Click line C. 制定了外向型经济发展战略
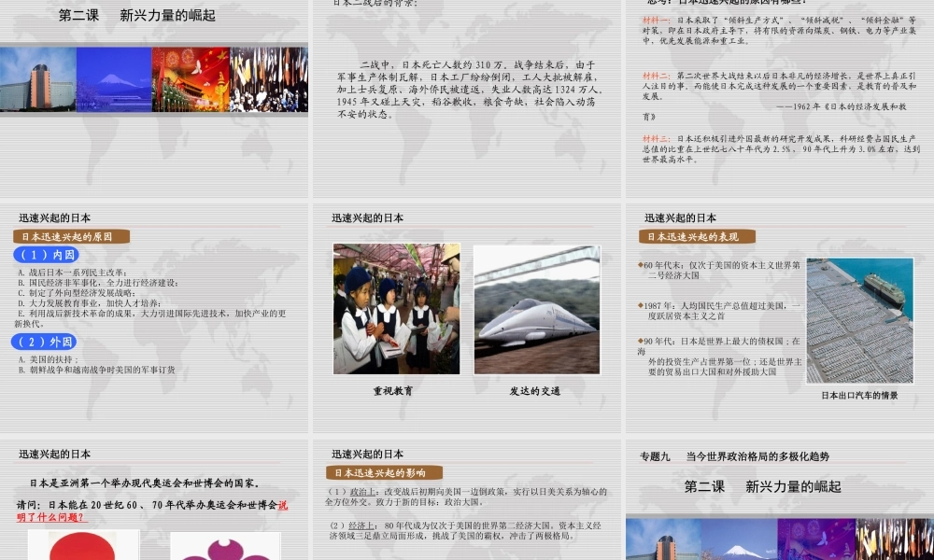 tap(77, 293)
